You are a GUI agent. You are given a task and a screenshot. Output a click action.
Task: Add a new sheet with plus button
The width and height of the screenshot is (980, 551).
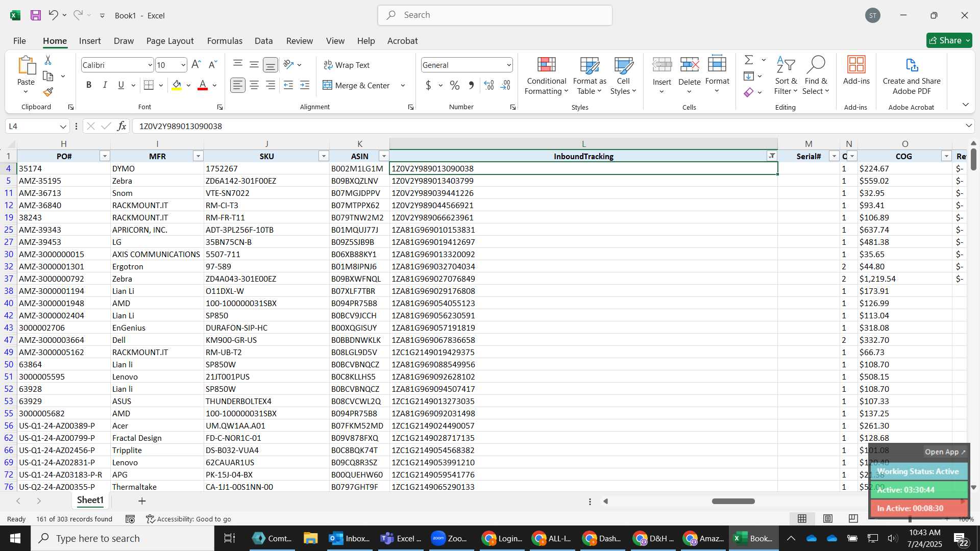[142, 501]
